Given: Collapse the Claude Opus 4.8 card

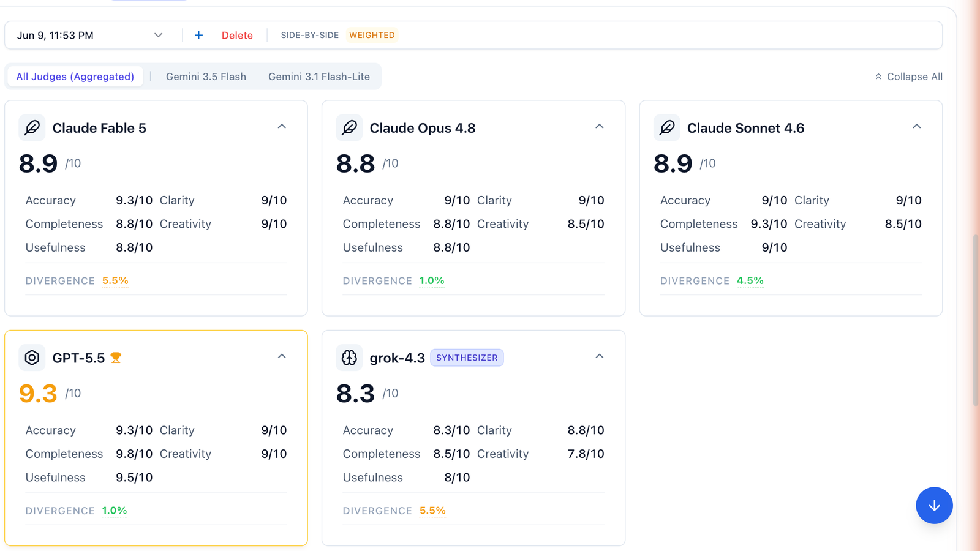Looking at the screenshot, I should coord(600,127).
